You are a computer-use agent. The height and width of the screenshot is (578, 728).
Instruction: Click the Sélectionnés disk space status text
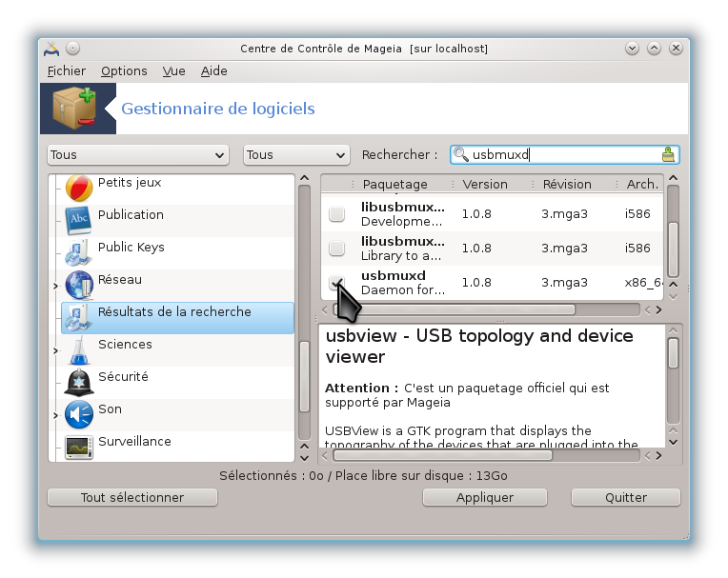tap(363, 475)
